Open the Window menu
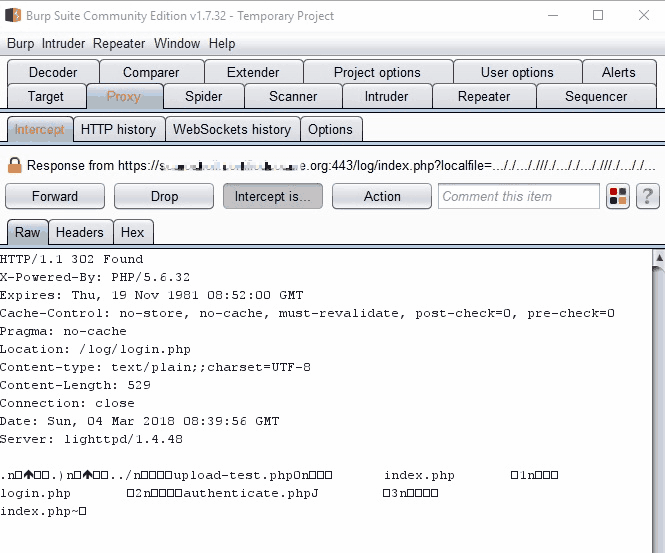Screen dimensions: 665x553 177,43
